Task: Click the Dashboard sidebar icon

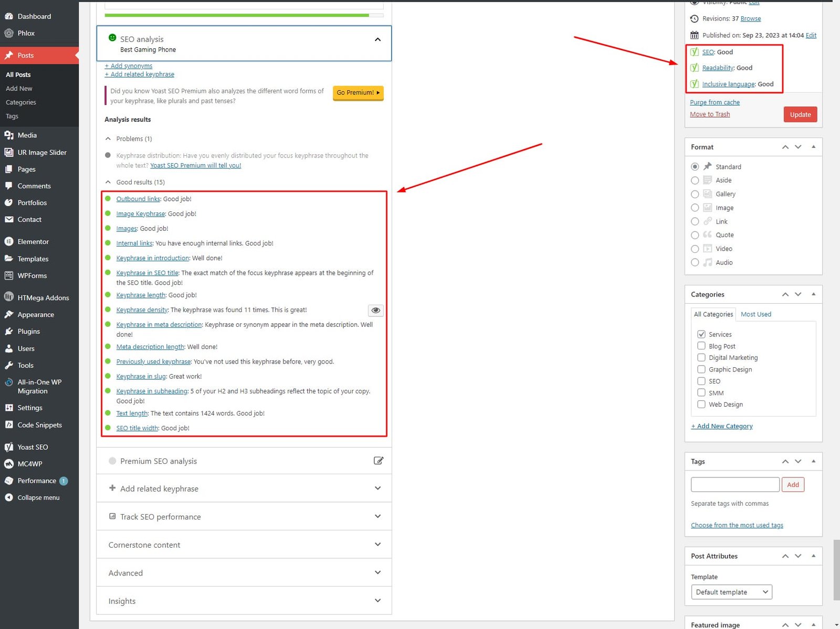Action: point(9,16)
